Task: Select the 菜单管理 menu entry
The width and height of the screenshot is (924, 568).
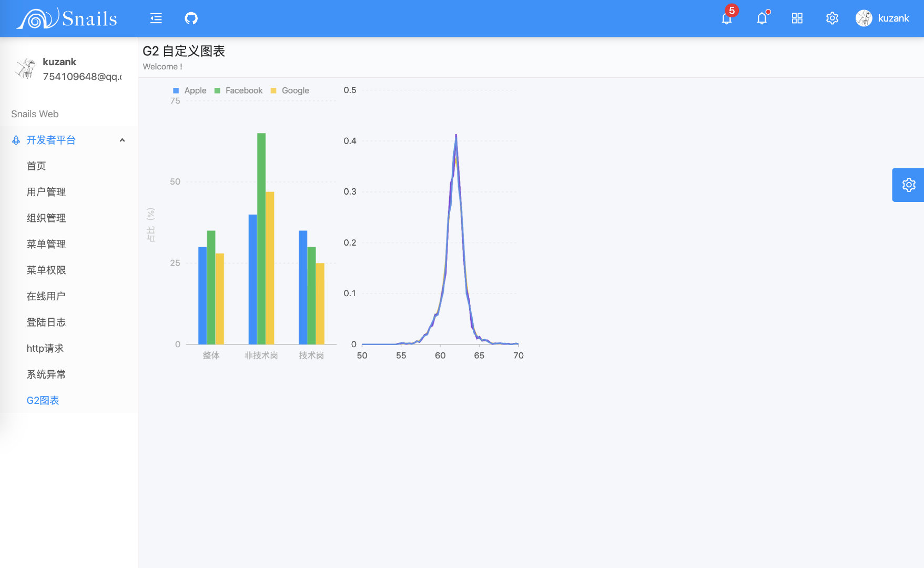Action: (x=46, y=244)
